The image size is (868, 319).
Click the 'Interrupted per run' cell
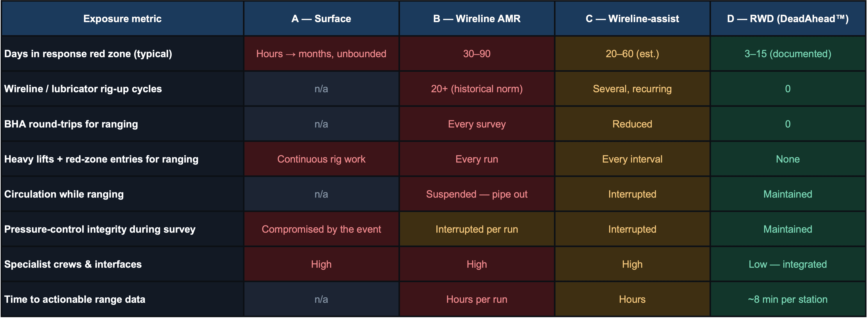point(477,229)
